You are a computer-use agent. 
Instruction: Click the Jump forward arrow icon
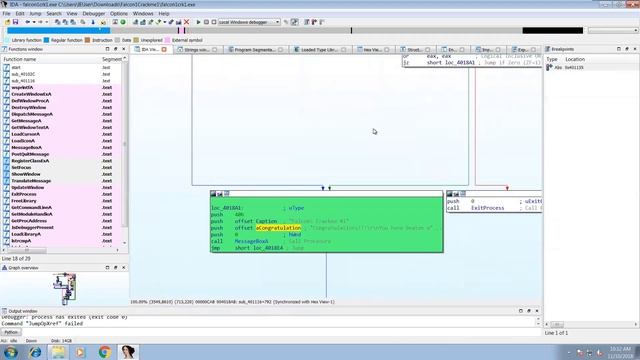(x=40, y=22)
